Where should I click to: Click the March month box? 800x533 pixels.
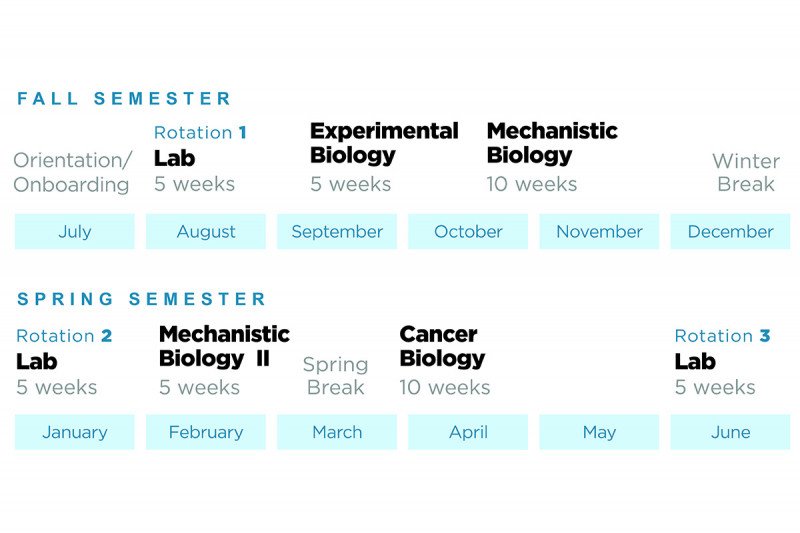(x=337, y=432)
